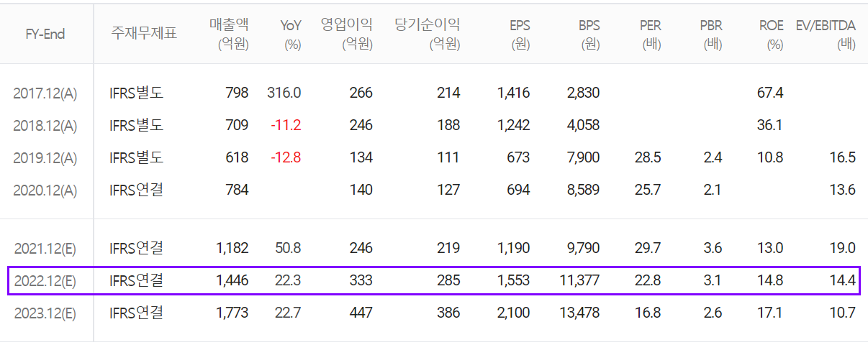Viewport: 868px width, 345px height.
Task: Click the red YoY value -12.8
Action: [286, 157]
